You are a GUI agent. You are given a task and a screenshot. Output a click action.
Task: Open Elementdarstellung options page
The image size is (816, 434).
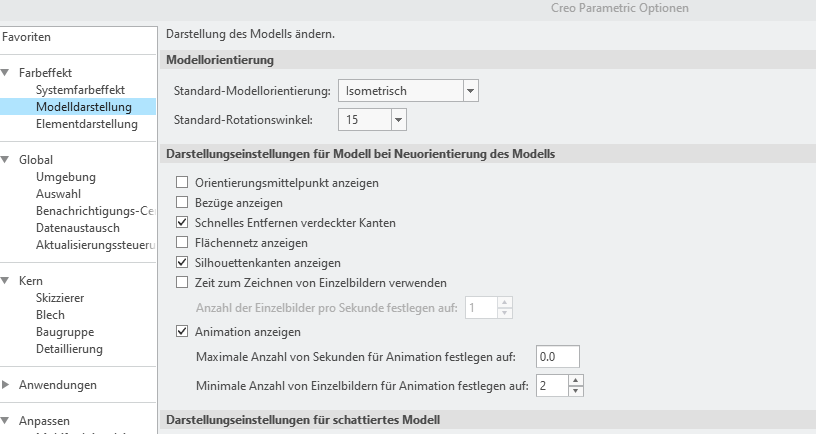click(87, 124)
